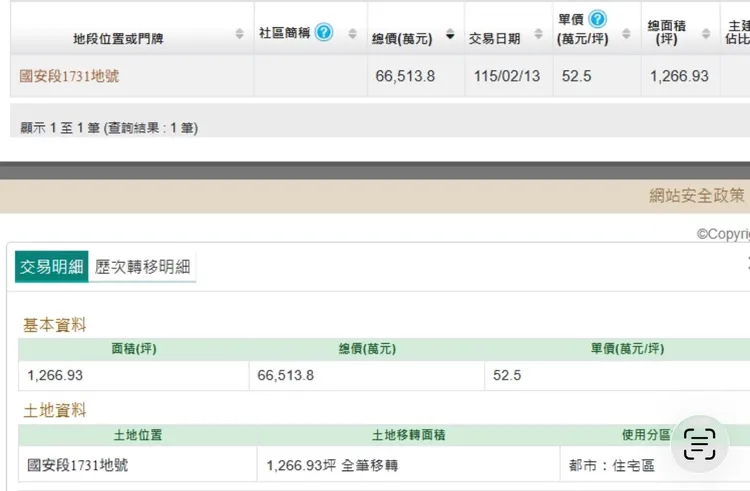Viewport: 750px width, 491px height.
Task: Click the 土地位置 column header
Action: 138,435
